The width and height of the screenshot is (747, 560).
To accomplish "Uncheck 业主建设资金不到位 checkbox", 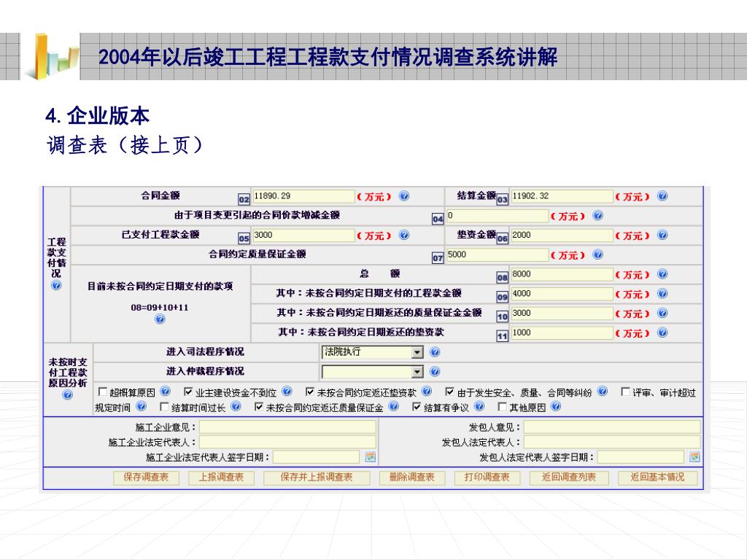I will point(188,392).
